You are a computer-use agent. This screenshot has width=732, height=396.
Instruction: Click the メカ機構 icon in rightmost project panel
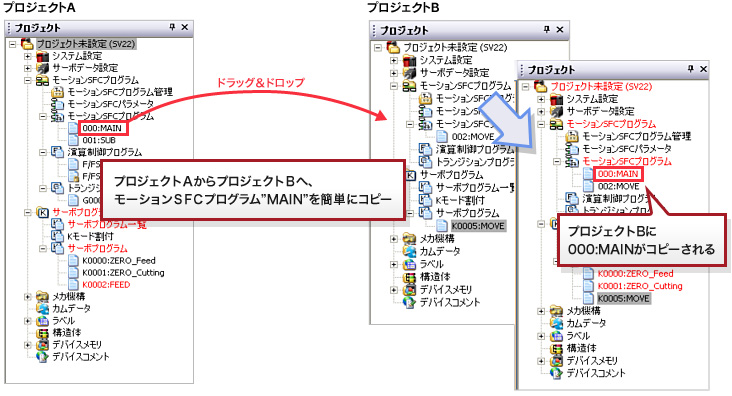pyautogui.click(x=556, y=311)
